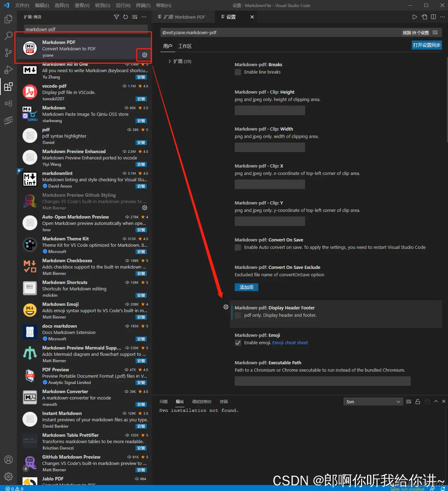Install the markdownlint extension

[x=141, y=186]
